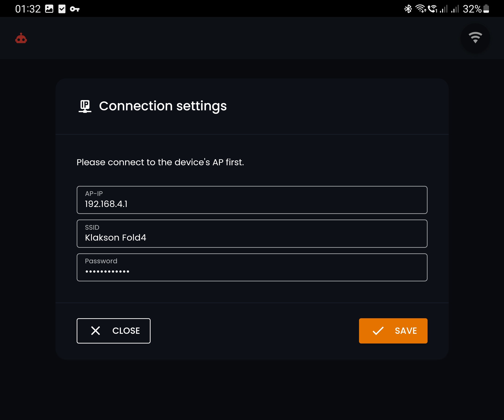Tap the Bluetooth status icon
This screenshot has width=504, height=420.
click(x=408, y=9)
